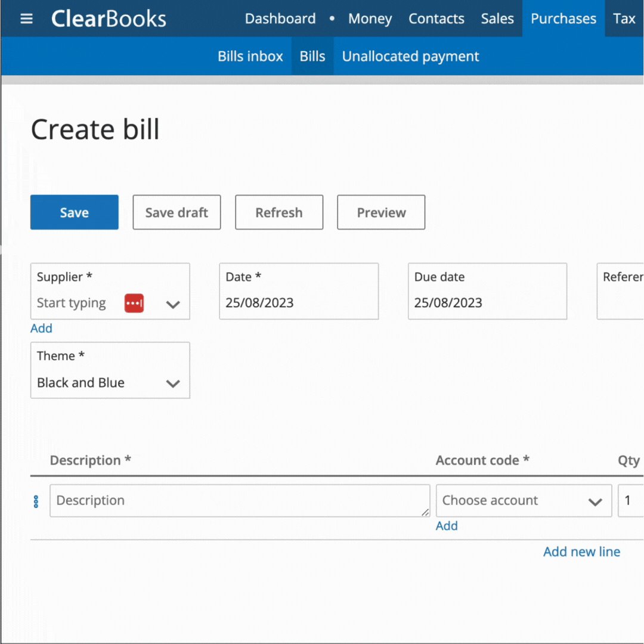This screenshot has width=644, height=644.
Task: Open the hamburger menu icon
Action: point(26,18)
